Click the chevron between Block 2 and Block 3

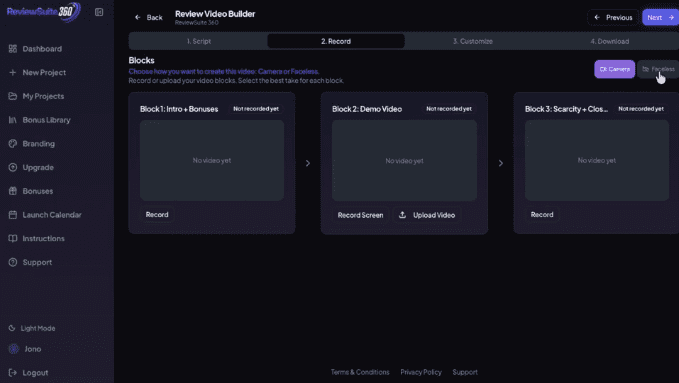pyautogui.click(x=501, y=163)
